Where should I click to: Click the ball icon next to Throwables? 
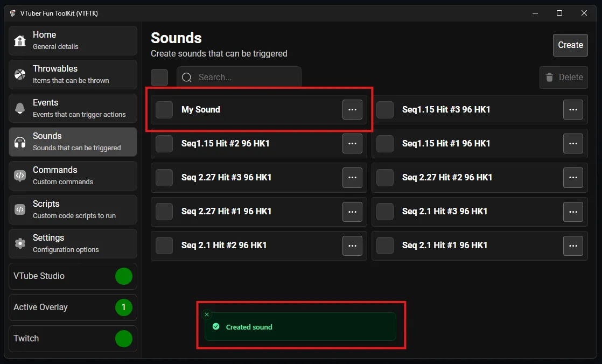point(20,74)
